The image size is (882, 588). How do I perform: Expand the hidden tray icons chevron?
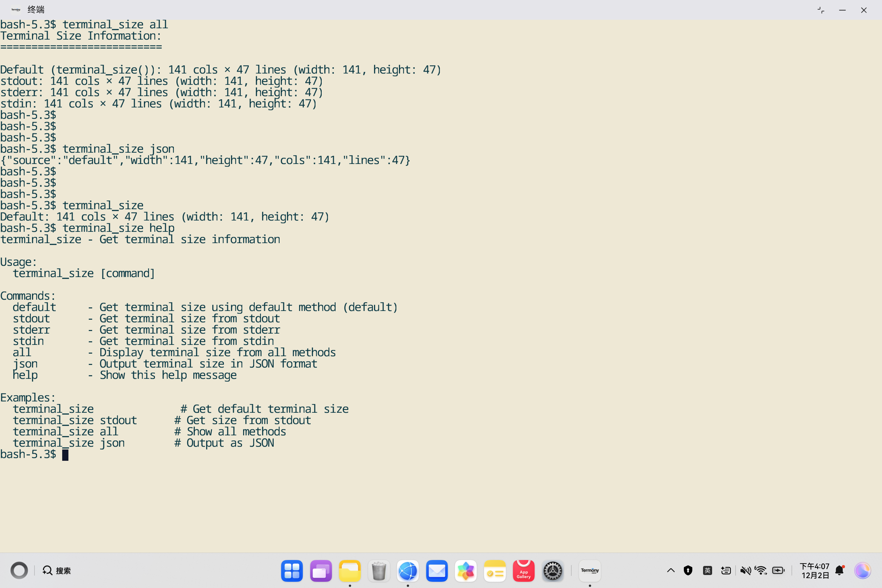click(x=671, y=570)
